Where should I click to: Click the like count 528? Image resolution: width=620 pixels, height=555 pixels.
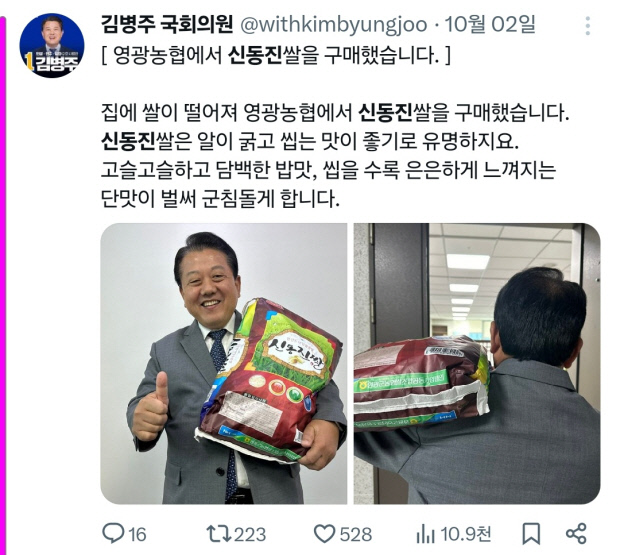pos(356,535)
